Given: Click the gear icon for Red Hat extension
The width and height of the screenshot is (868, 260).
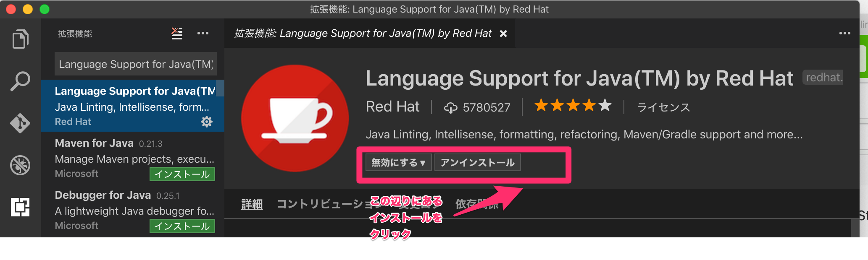Looking at the screenshot, I should pyautogui.click(x=207, y=122).
